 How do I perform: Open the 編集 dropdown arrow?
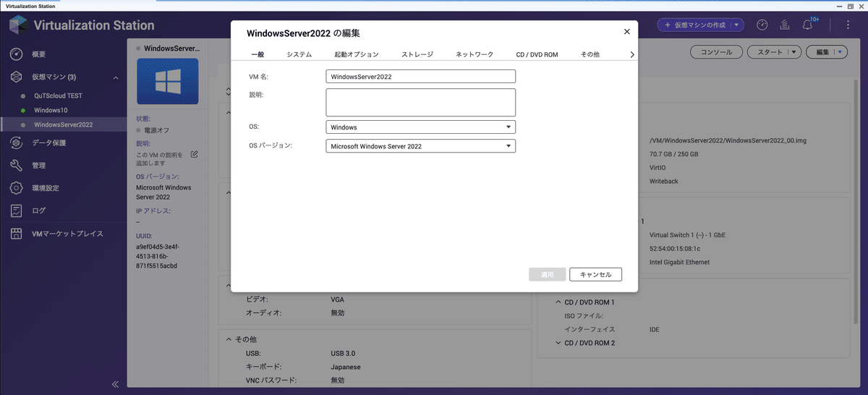(x=840, y=51)
